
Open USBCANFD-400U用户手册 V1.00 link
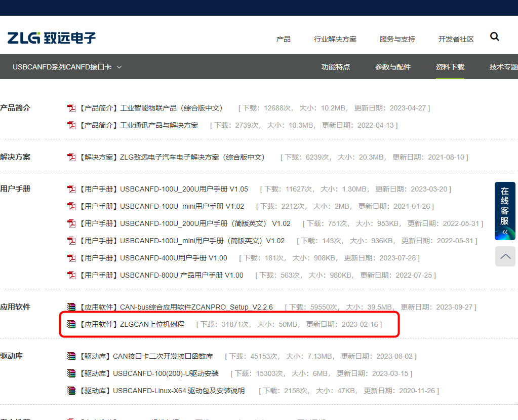coord(153,258)
